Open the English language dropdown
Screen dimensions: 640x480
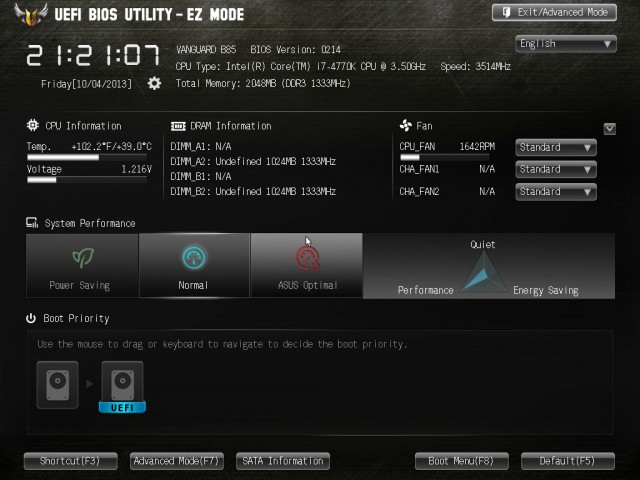[566, 44]
